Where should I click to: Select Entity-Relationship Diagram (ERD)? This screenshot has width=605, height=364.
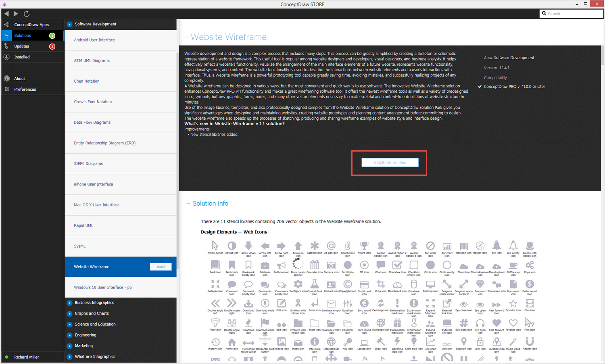coord(121,143)
